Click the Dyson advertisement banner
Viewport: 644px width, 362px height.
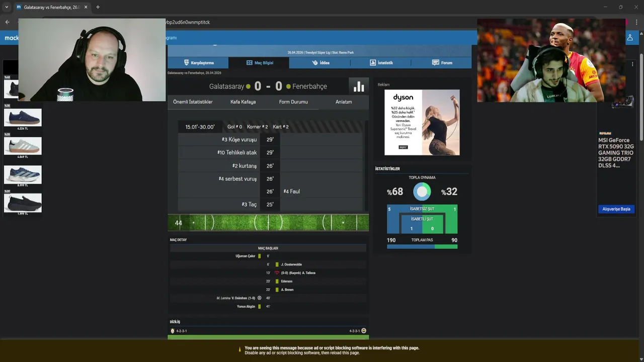[422, 123]
